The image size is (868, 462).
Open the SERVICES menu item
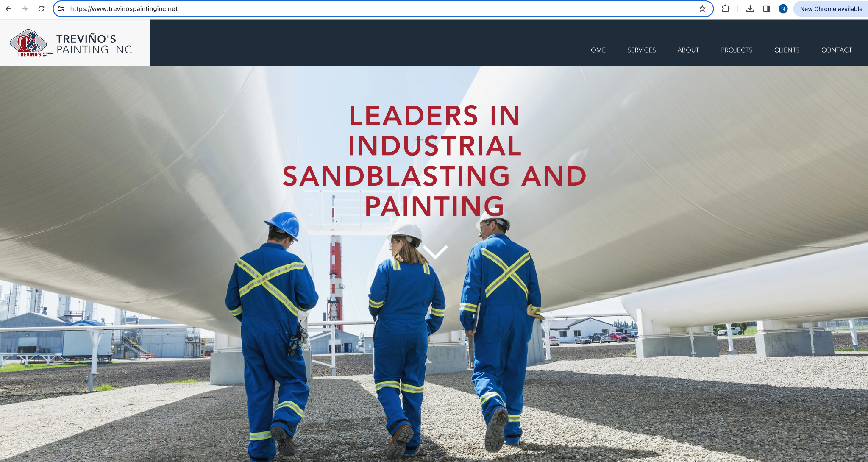point(641,50)
